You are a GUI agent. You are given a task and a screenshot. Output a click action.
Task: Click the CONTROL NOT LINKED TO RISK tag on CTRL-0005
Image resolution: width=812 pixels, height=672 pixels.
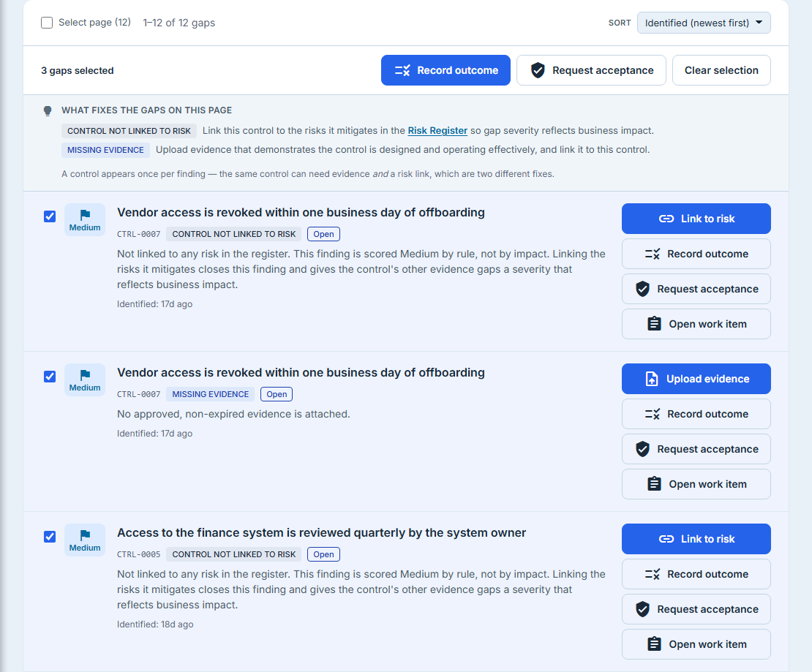234,554
